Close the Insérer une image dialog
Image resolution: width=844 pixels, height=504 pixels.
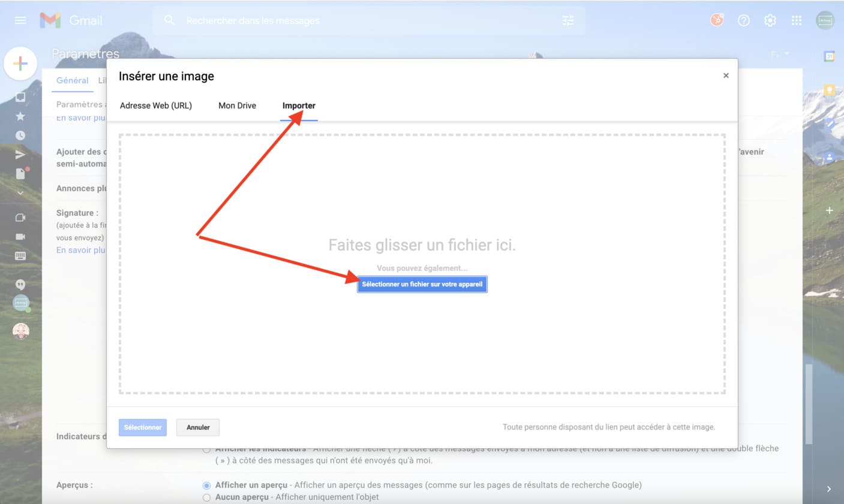pyautogui.click(x=726, y=76)
